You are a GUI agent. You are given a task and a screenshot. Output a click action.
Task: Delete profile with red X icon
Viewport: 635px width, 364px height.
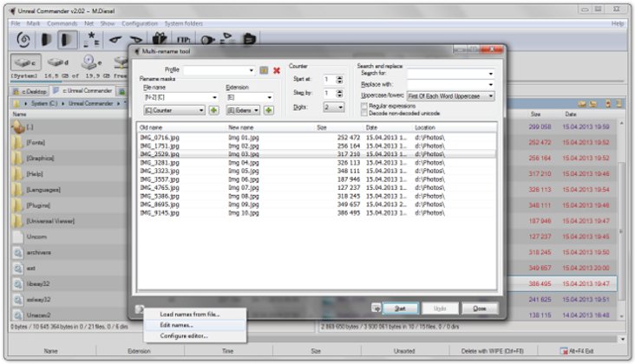tap(277, 69)
